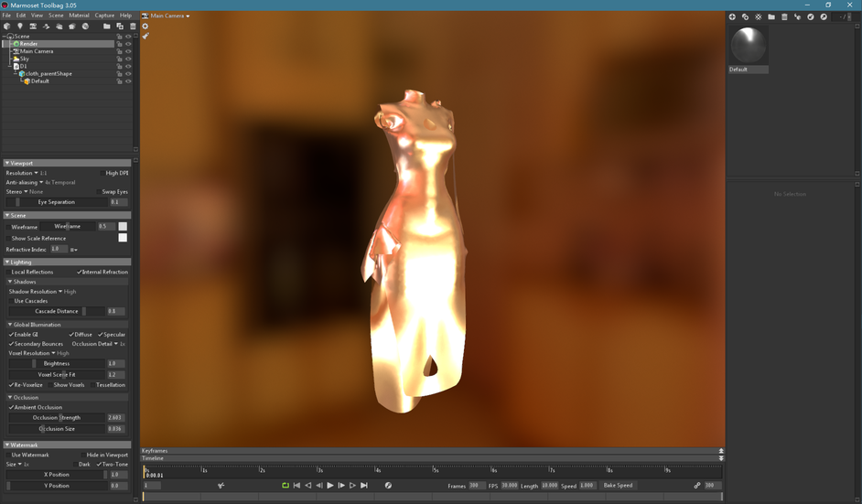Enable Local Reflections checkbox
The width and height of the screenshot is (862, 504).
[8, 272]
